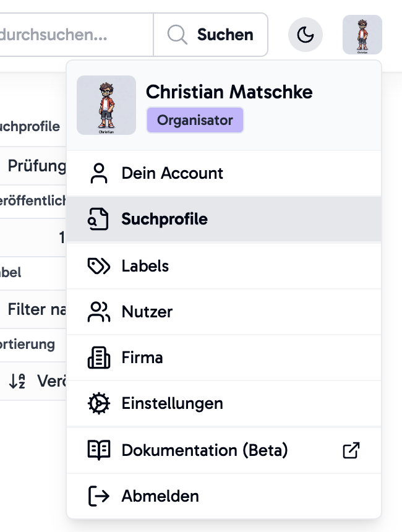Click the logout arrow icon beside Abmelden
The width and height of the screenshot is (402, 532).
tap(99, 496)
